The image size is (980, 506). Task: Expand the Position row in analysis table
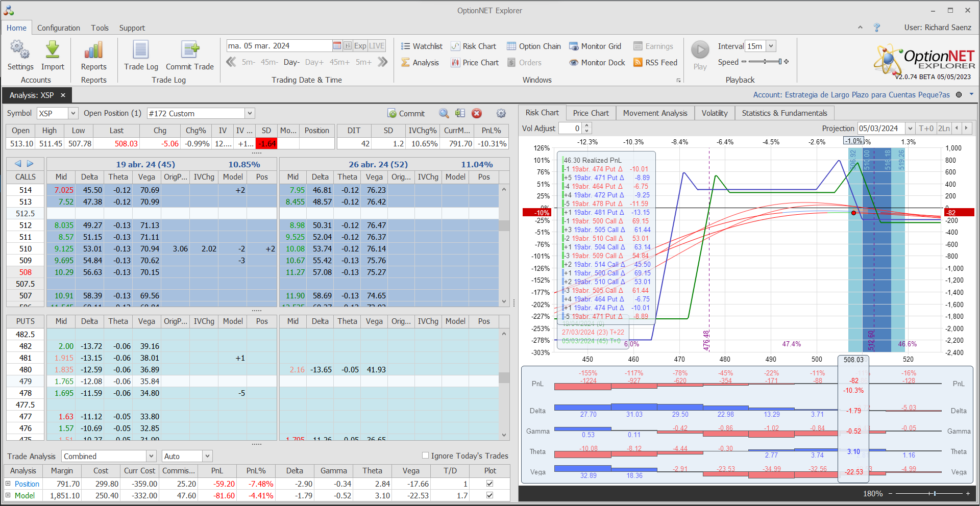point(8,484)
